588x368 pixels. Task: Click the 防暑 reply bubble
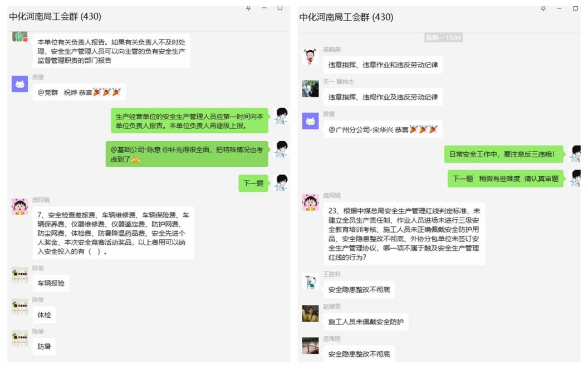(44, 347)
